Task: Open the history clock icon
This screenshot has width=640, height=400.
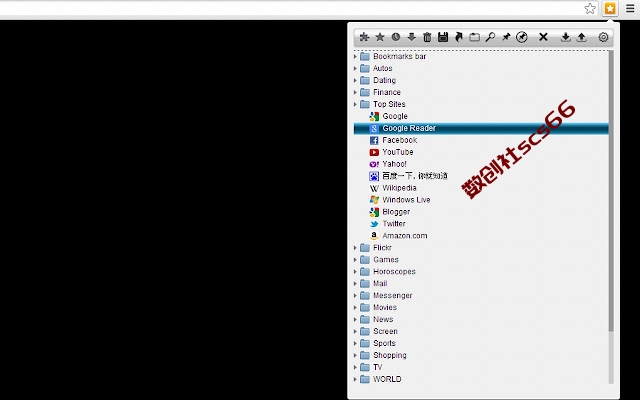Action: (x=396, y=37)
